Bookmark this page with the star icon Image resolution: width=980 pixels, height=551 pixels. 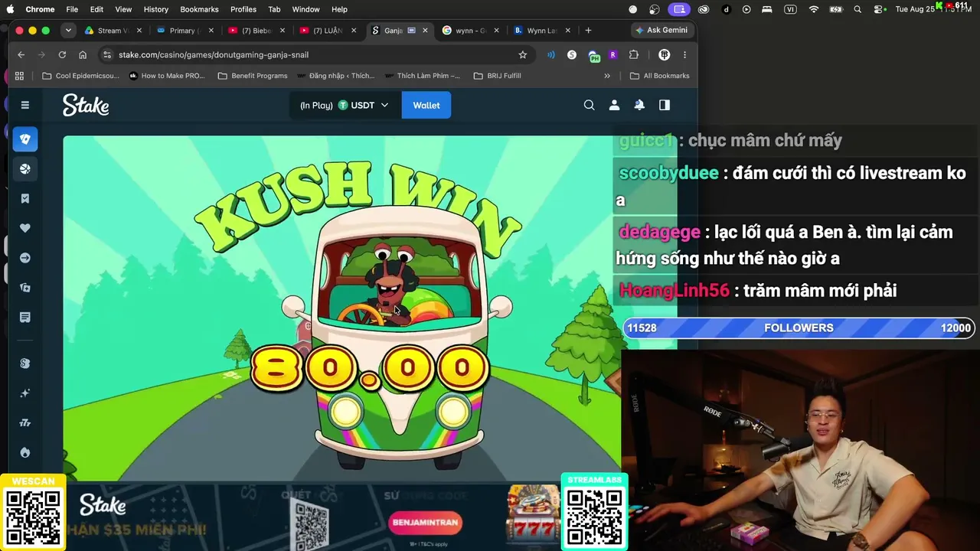tap(523, 55)
